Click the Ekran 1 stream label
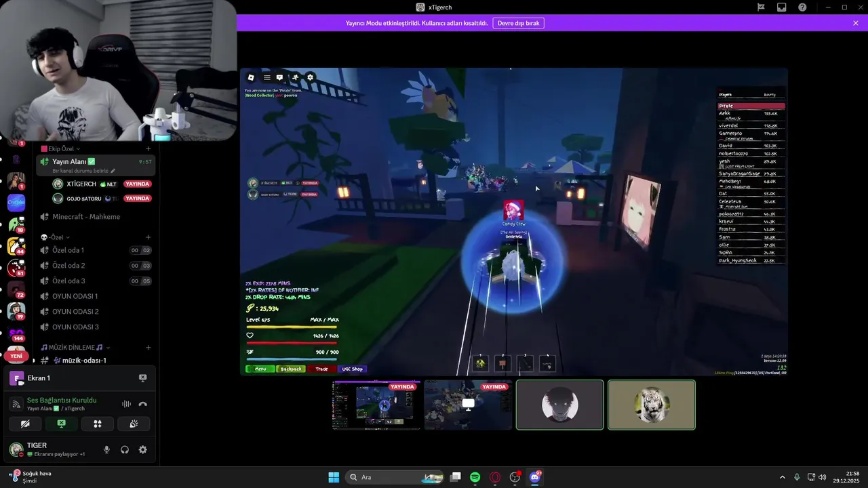Viewport: 868px width, 488px height. [x=39, y=378]
